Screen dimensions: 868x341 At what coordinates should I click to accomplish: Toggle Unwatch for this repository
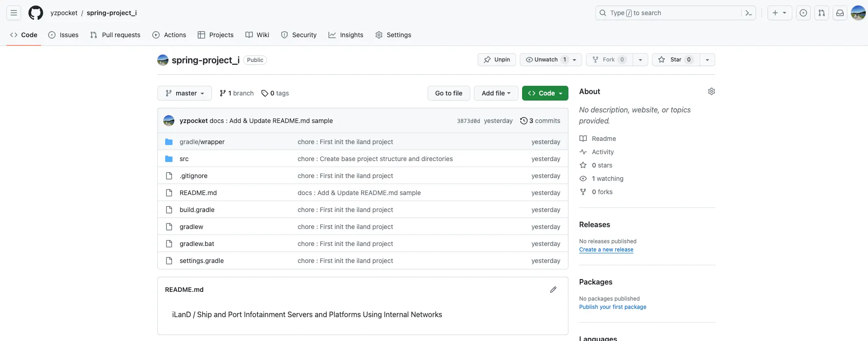pyautogui.click(x=545, y=60)
